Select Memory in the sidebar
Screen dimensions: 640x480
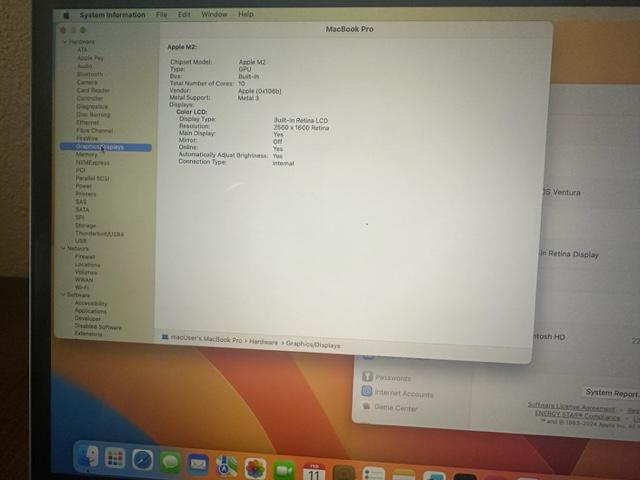[x=87, y=155]
